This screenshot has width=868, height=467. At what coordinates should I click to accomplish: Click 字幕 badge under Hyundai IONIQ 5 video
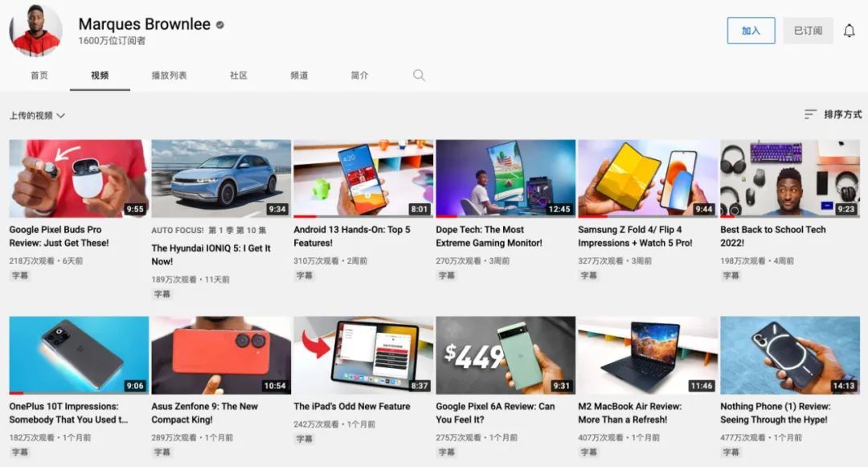click(162, 294)
